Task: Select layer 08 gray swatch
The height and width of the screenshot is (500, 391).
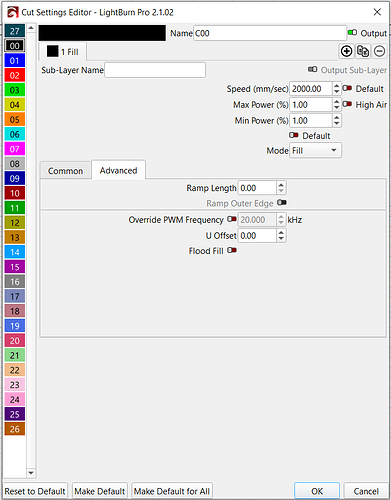Action: tap(15, 164)
